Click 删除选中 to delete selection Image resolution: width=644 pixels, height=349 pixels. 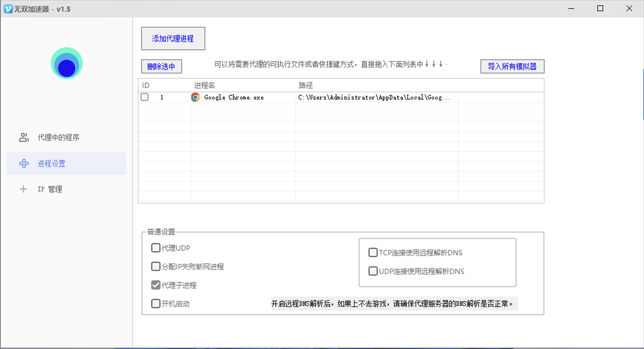pyautogui.click(x=162, y=66)
